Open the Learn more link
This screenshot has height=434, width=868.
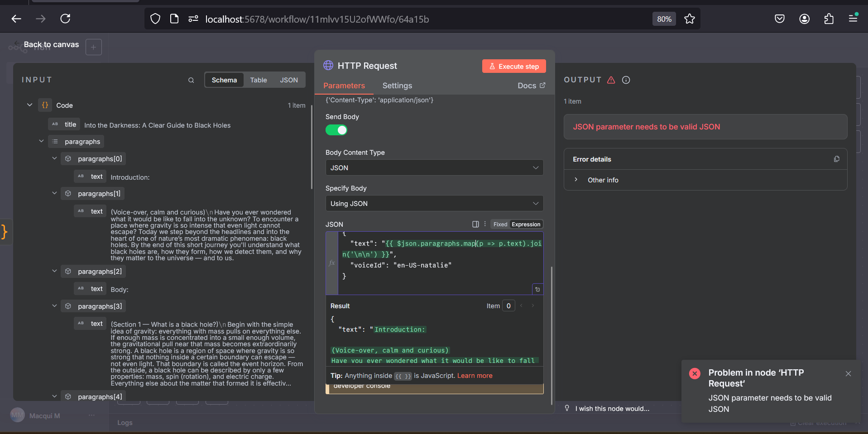(x=475, y=376)
